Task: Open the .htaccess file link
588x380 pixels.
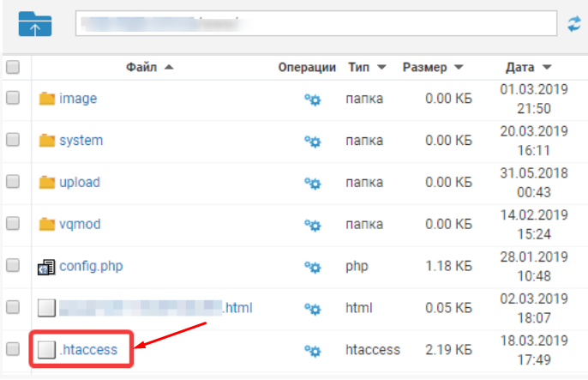Action: (88, 350)
